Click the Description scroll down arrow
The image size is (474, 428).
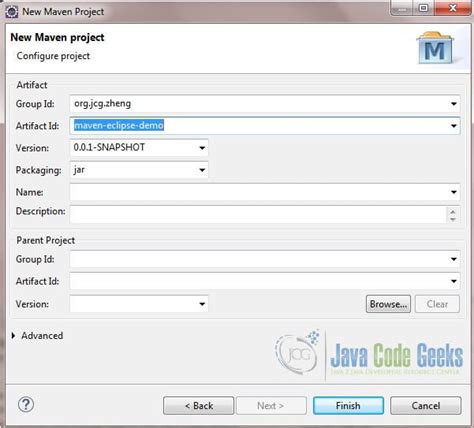(453, 219)
